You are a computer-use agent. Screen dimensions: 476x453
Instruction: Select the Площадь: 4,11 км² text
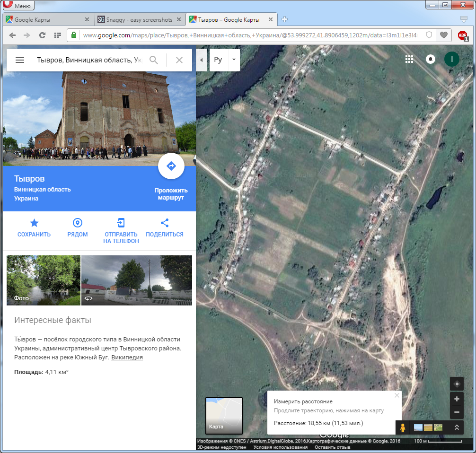(41, 372)
